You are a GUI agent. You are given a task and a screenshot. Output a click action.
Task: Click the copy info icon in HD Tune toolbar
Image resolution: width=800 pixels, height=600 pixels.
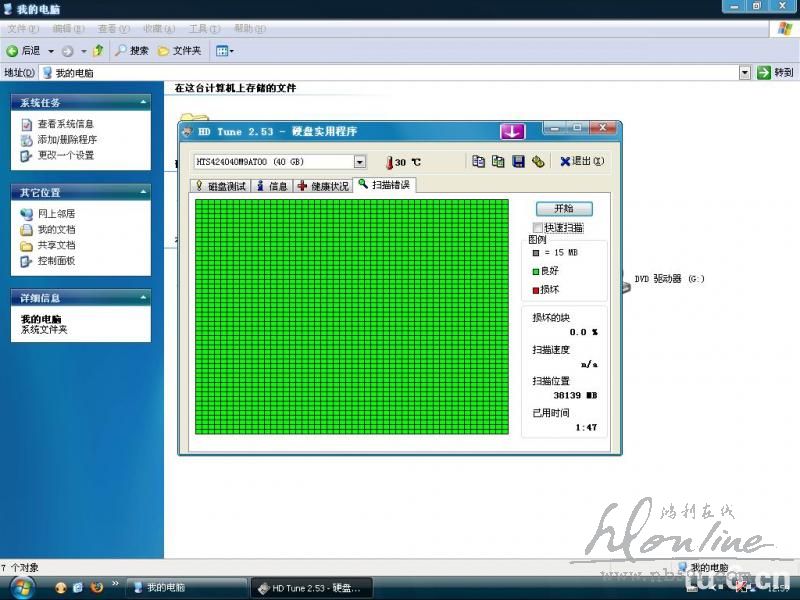pos(479,161)
